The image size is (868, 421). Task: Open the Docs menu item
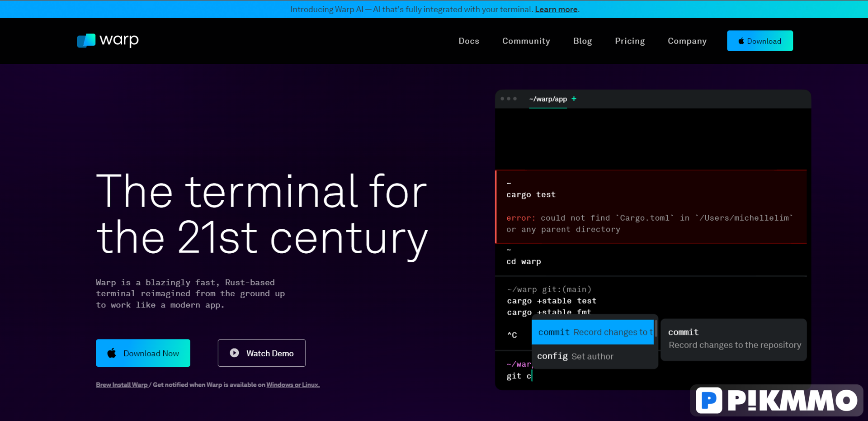[x=469, y=41]
